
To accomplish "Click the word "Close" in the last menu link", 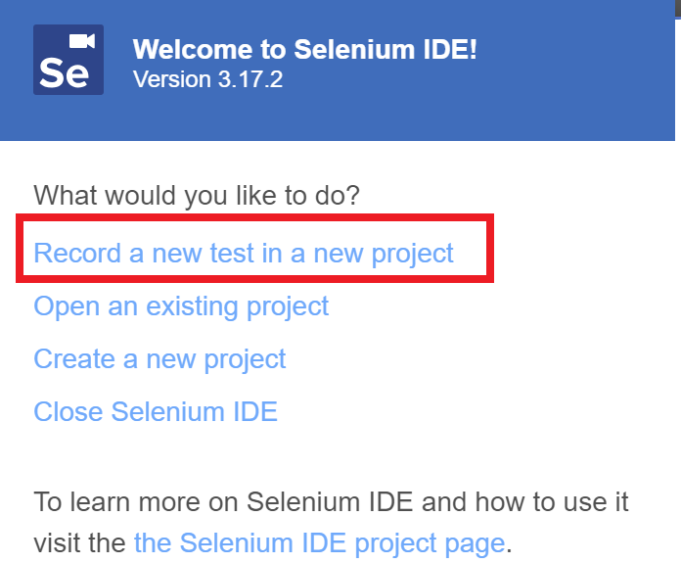I will [69, 411].
